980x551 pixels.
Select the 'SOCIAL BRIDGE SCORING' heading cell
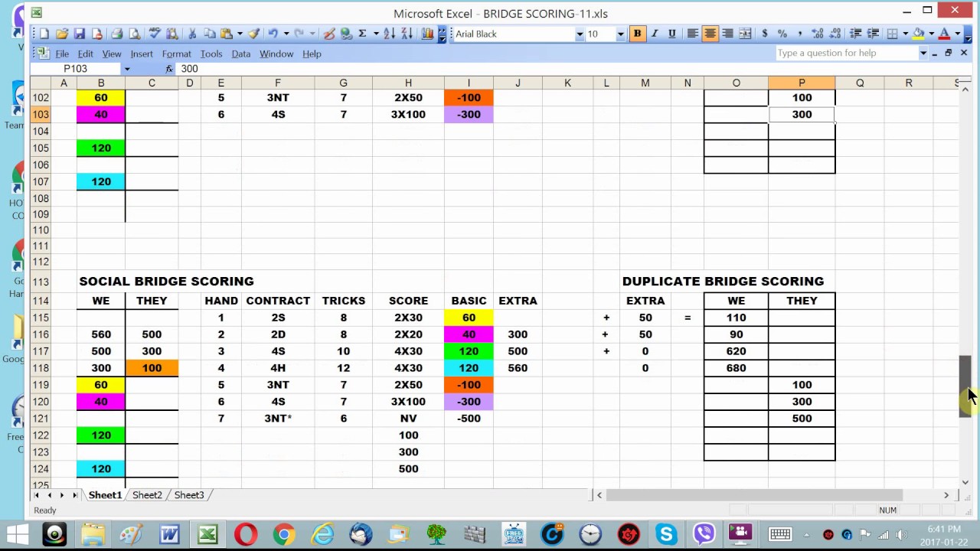[x=166, y=281]
